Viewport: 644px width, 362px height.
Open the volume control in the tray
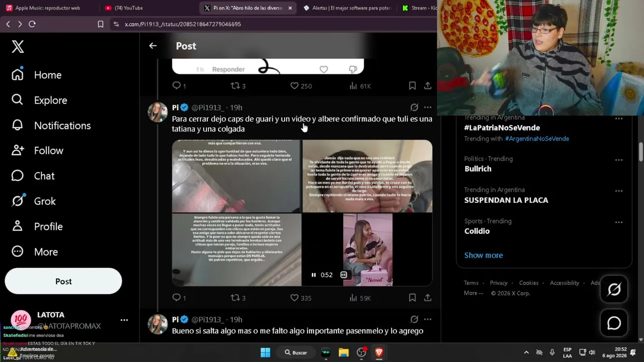pos(592,352)
